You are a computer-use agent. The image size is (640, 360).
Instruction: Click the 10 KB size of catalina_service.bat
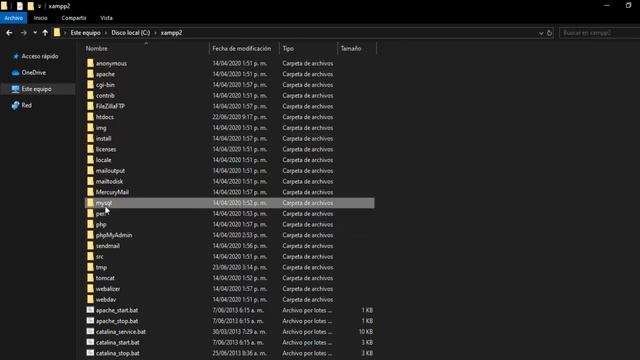tap(366, 332)
